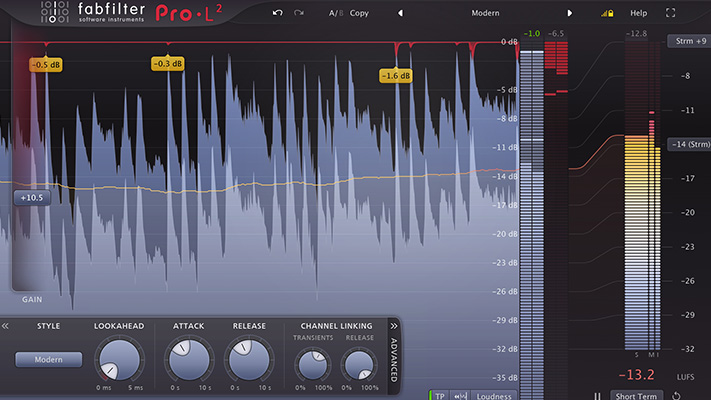Screen dimensions: 711x400
Task: Pause the loudness metering
Action: 597,395
